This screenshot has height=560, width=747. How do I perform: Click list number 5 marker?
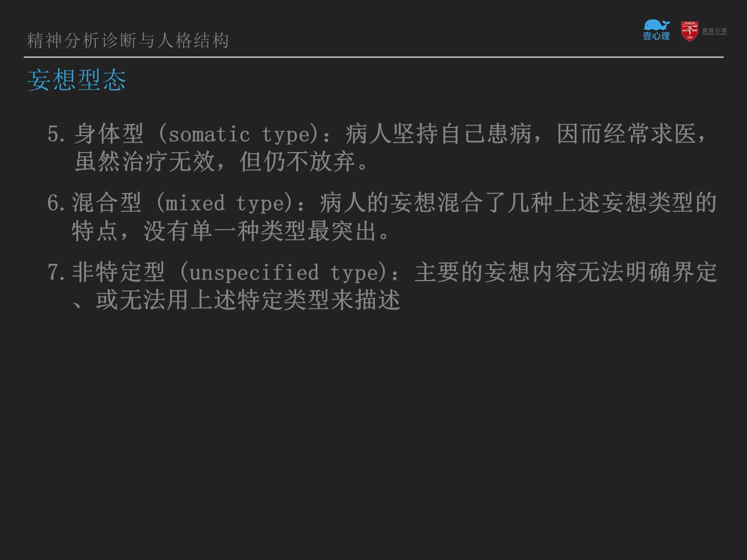(57, 134)
